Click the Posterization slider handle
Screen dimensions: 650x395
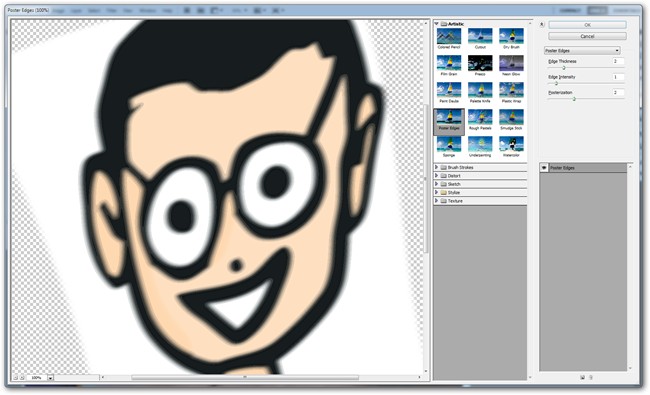click(574, 99)
